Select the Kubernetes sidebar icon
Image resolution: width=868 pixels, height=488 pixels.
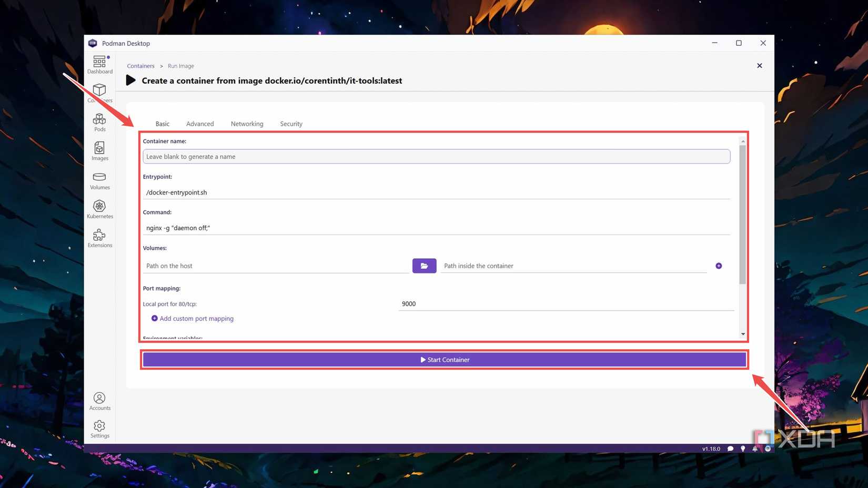click(99, 209)
